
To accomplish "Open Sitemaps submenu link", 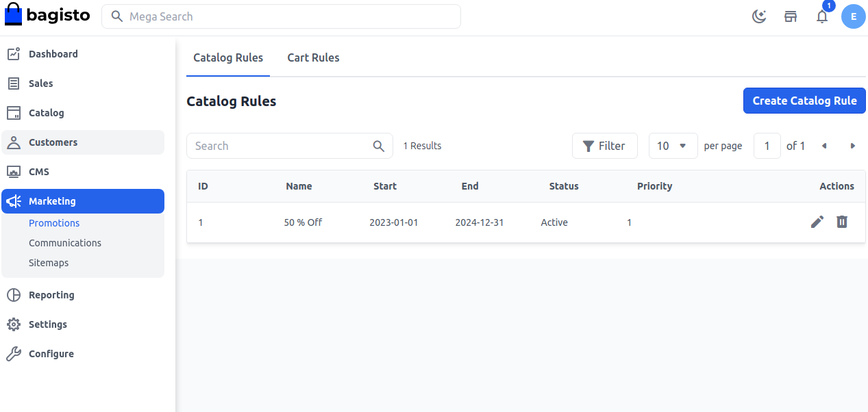I will coord(49,263).
